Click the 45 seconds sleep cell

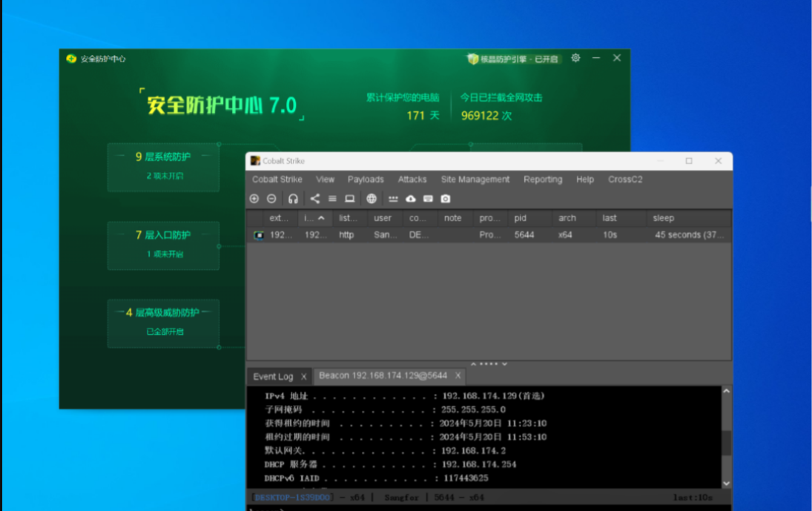[x=689, y=235]
